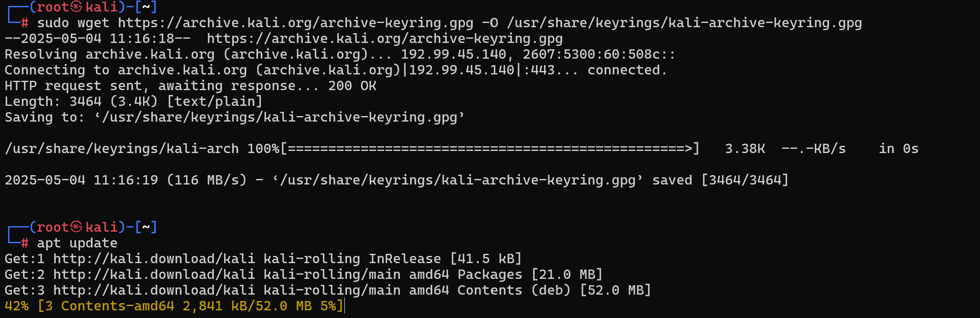Click the arrowhead ending the wget progress bar
This screenshot has width=980, height=318.
688,149
